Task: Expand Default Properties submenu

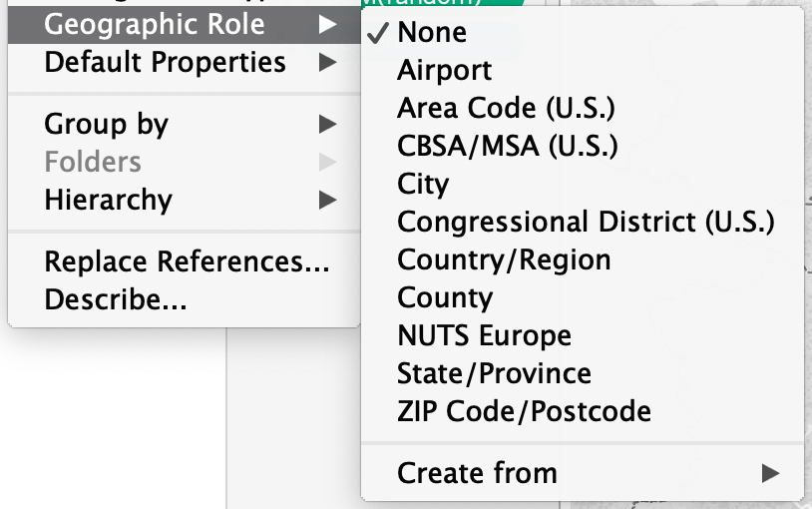Action: click(165, 62)
